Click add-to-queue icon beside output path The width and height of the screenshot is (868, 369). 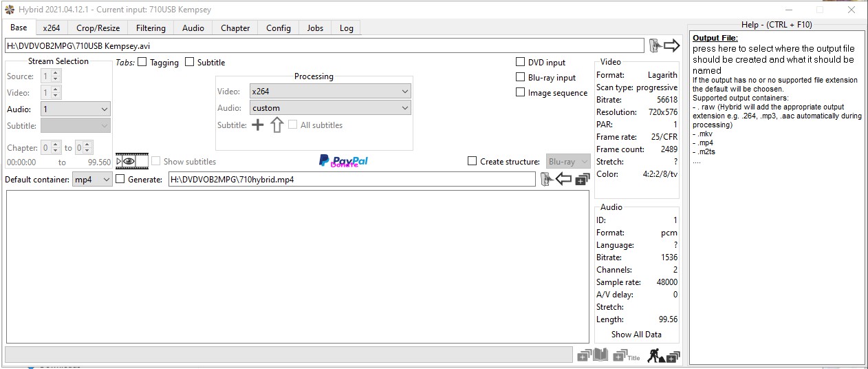(582, 180)
